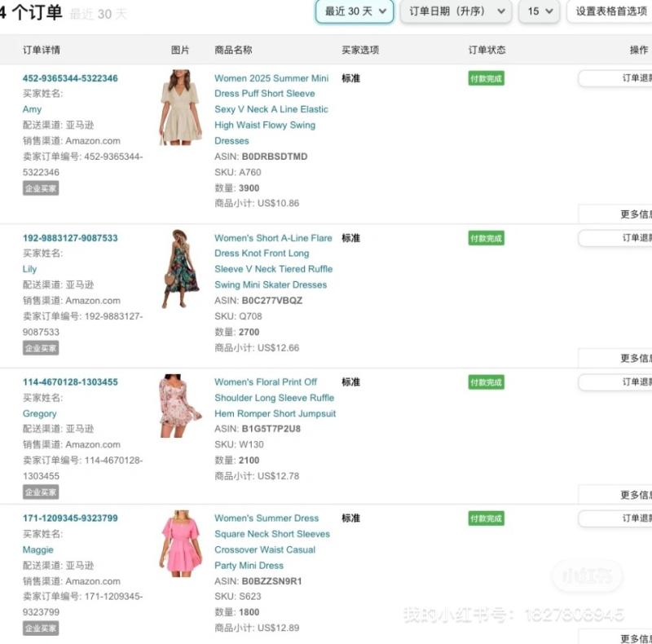Open order 452-9365344-5322346 details link
652x644 pixels.
coord(70,78)
